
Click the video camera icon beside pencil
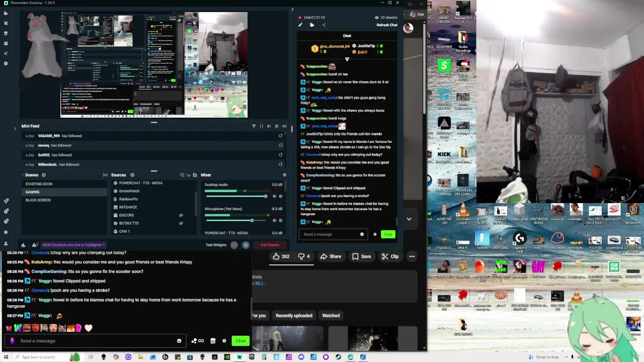[312, 25]
